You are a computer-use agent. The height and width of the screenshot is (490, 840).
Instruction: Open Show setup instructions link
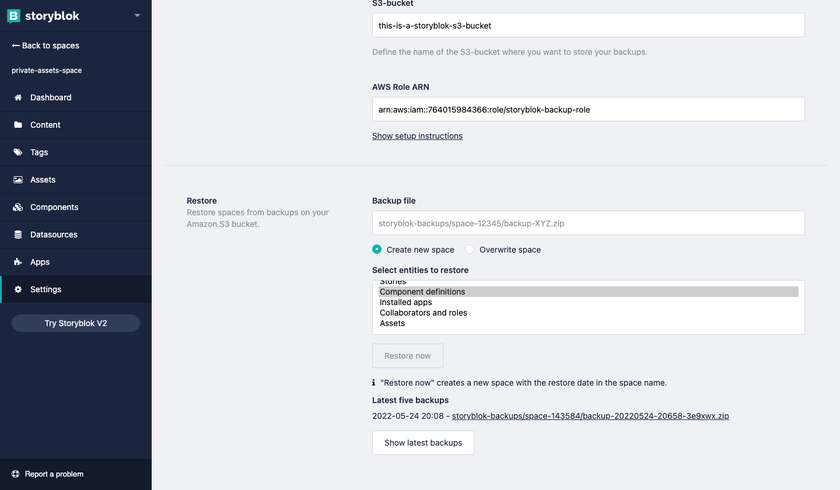tap(417, 136)
